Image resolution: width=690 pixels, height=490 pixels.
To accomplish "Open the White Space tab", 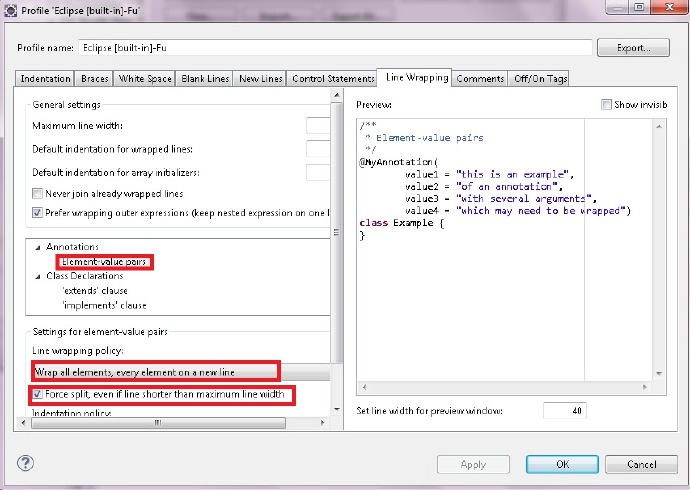I will (x=145, y=79).
